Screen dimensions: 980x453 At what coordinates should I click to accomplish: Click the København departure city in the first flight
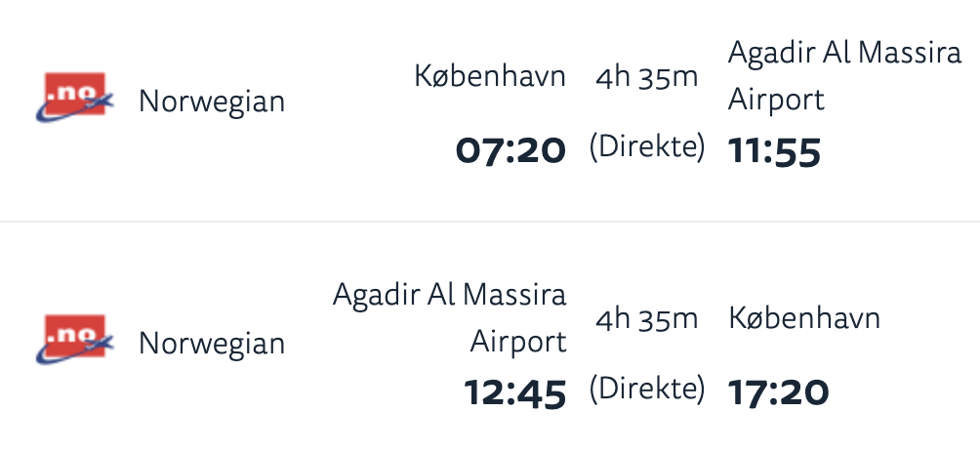(490, 76)
